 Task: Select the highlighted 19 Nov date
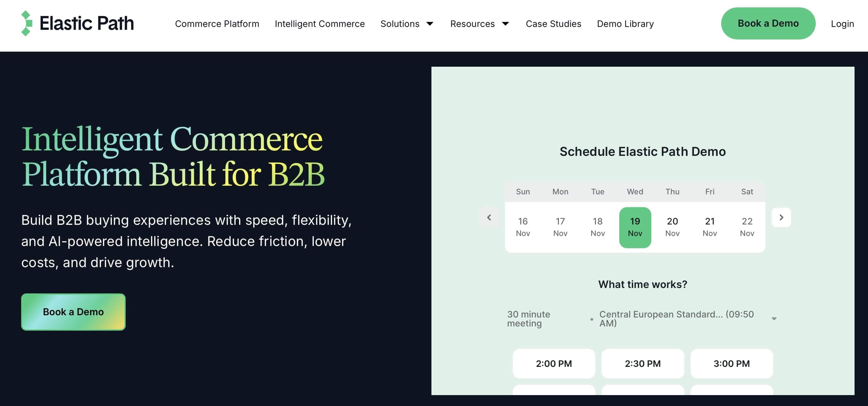(x=635, y=227)
